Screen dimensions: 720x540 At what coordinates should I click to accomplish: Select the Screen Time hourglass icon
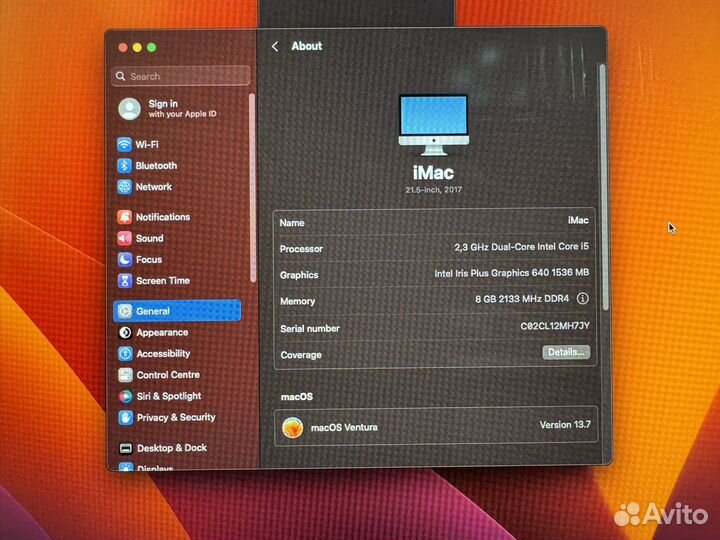(124, 281)
